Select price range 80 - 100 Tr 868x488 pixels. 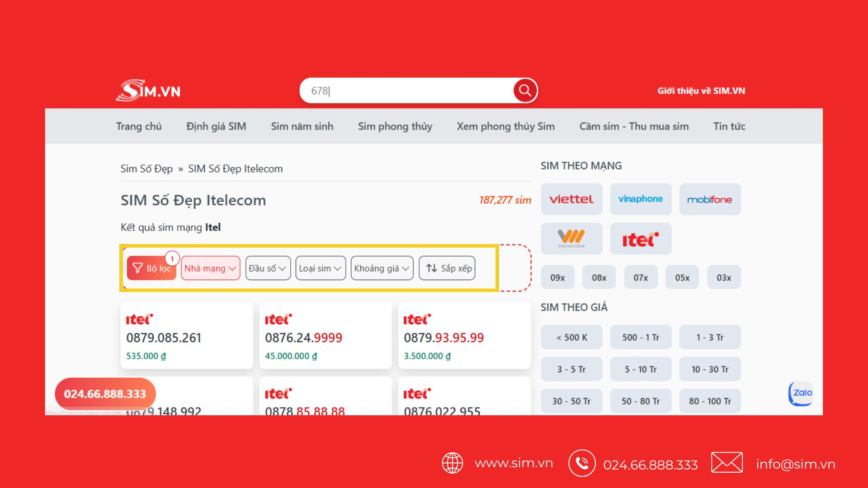point(710,401)
